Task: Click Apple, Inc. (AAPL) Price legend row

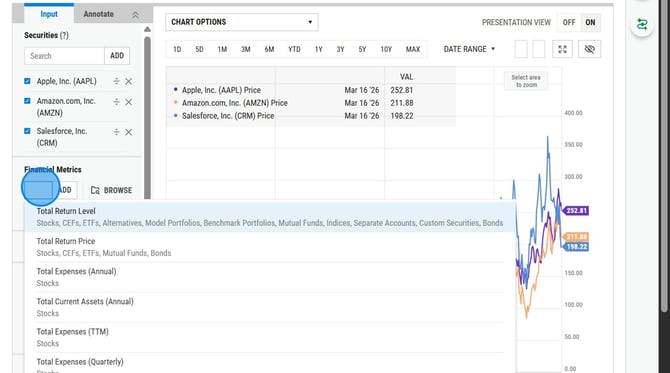Action: (293, 90)
